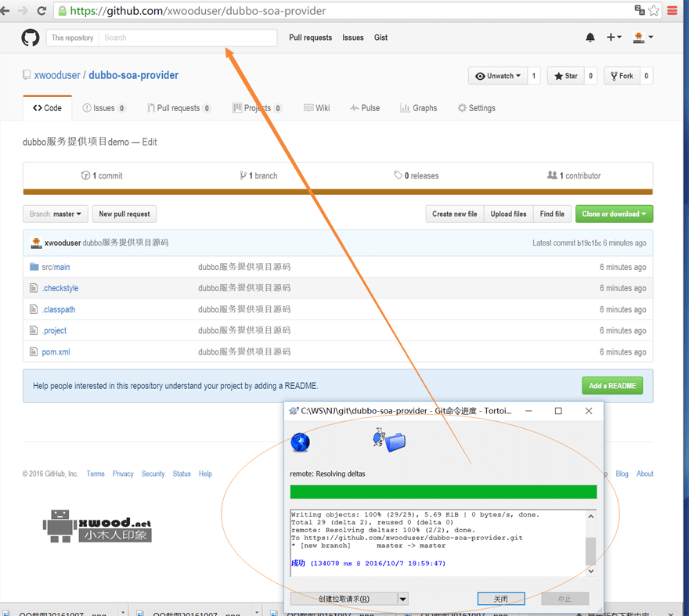This screenshot has height=616, width=689.
Task: Switch to the Pull requests tab
Action: (x=179, y=108)
